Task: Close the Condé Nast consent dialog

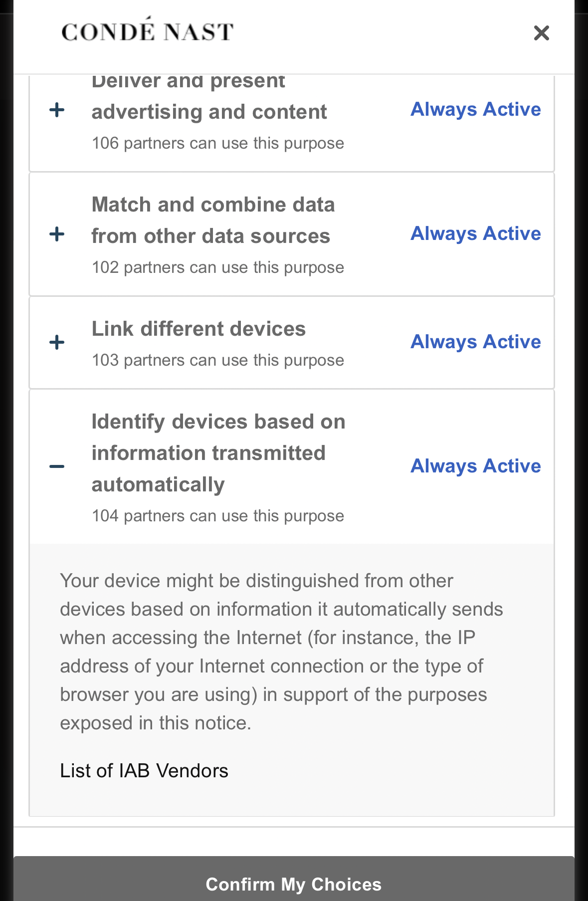Action: (541, 33)
